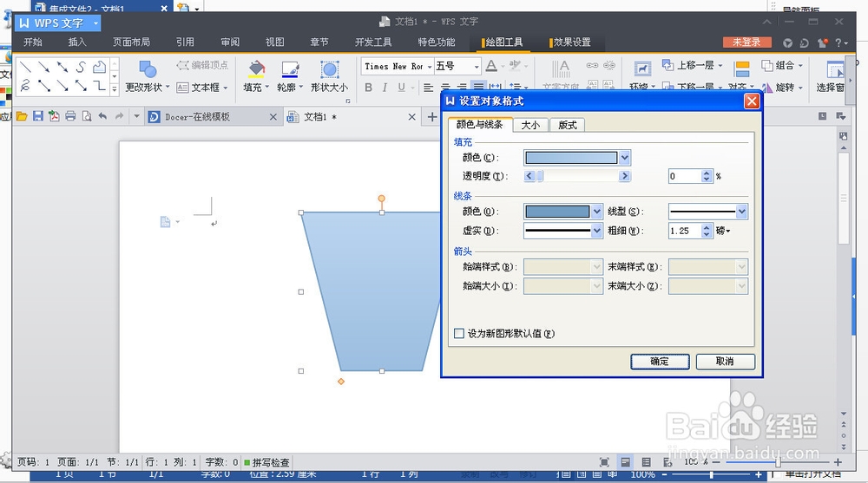Click the 未登录 login button
868x483 pixels.
click(746, 42)
